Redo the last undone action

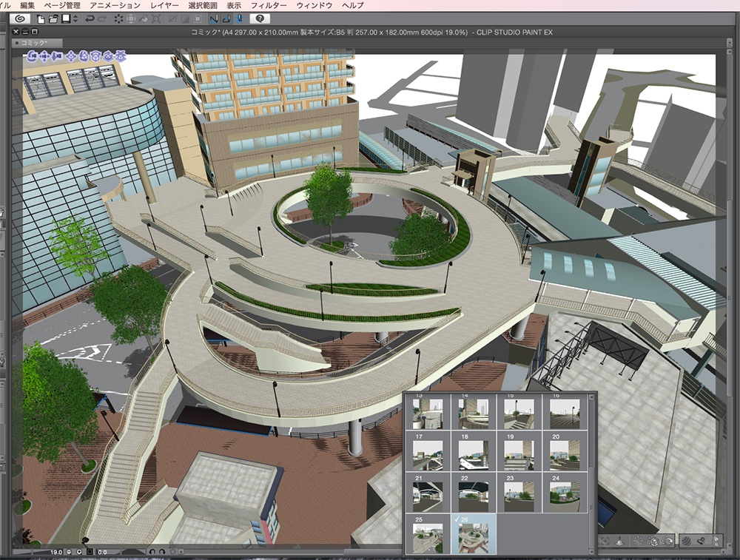102,19
